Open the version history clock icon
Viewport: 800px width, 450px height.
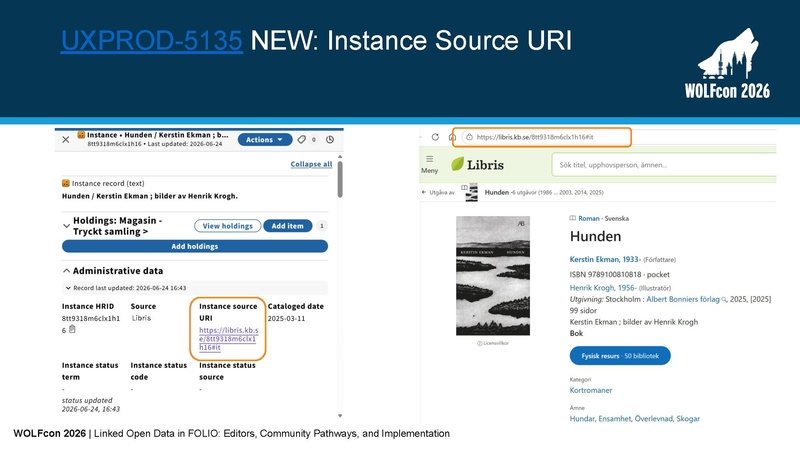pyautogui.click(x=330, y=139)
